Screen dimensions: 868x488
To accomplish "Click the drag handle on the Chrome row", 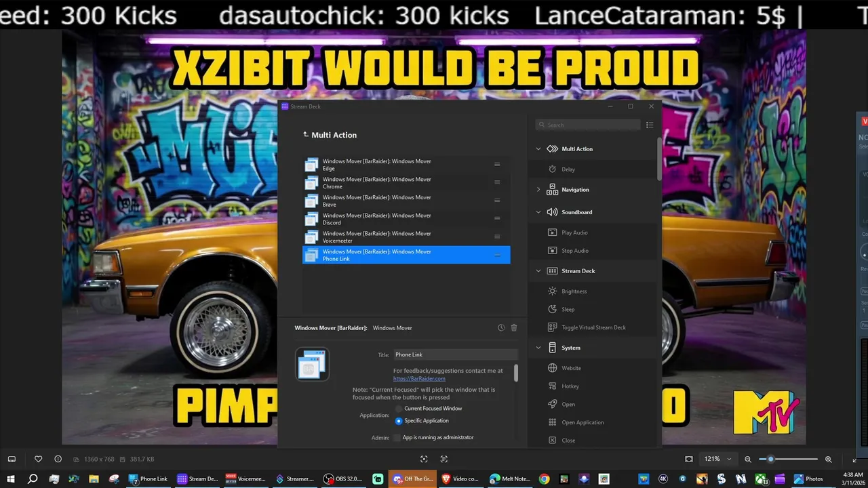I will (497, 182).
